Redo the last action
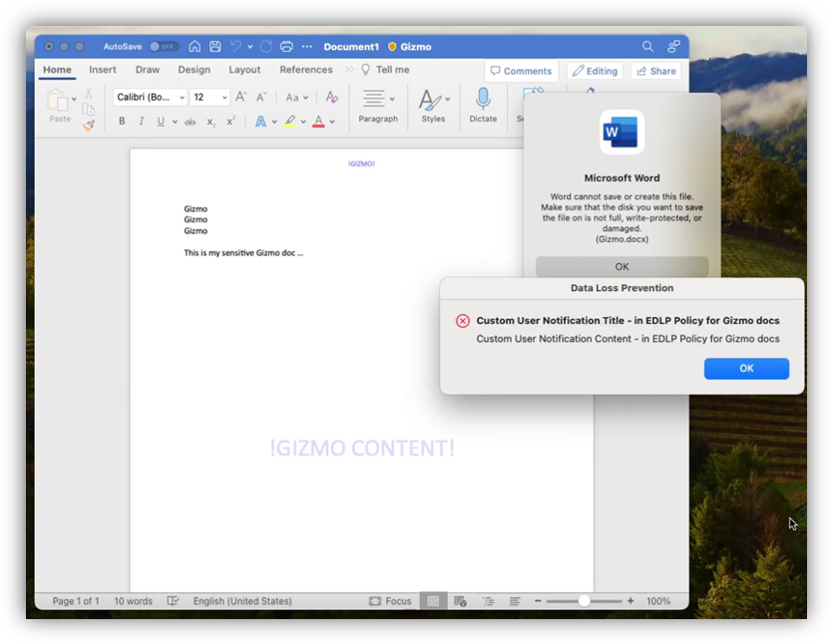This screenshot has width=831, height=644. tap(266, 47)
